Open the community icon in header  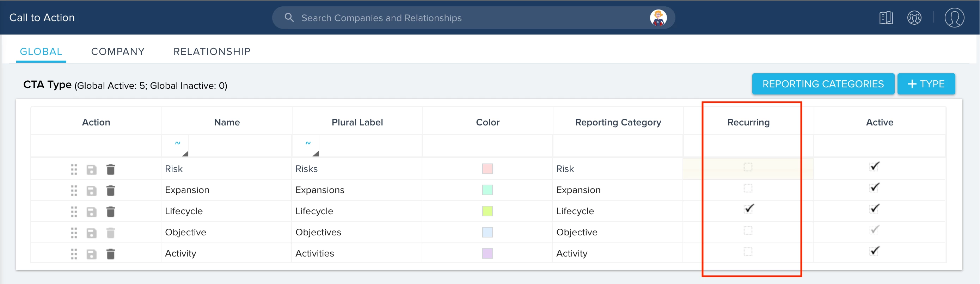pyautogui.click(x=914, y=18)
